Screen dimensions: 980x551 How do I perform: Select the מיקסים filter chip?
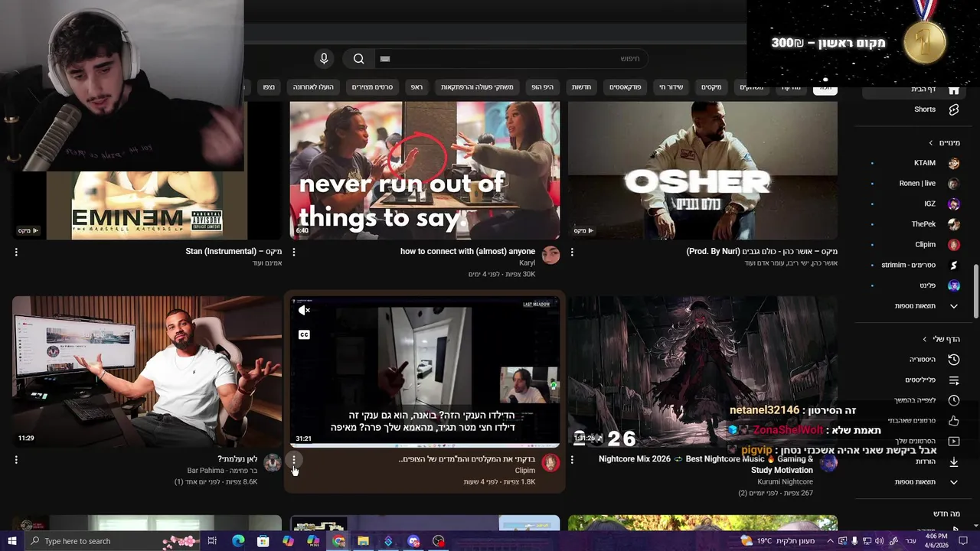(711, 87)
